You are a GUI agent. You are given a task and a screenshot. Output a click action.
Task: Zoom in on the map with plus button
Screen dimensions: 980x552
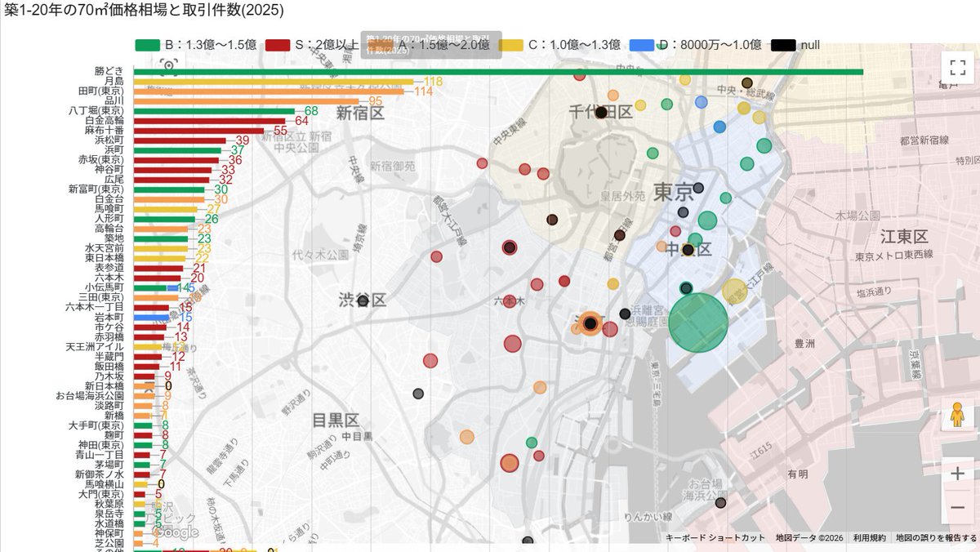pyautogui.click(x=958, y=473)
